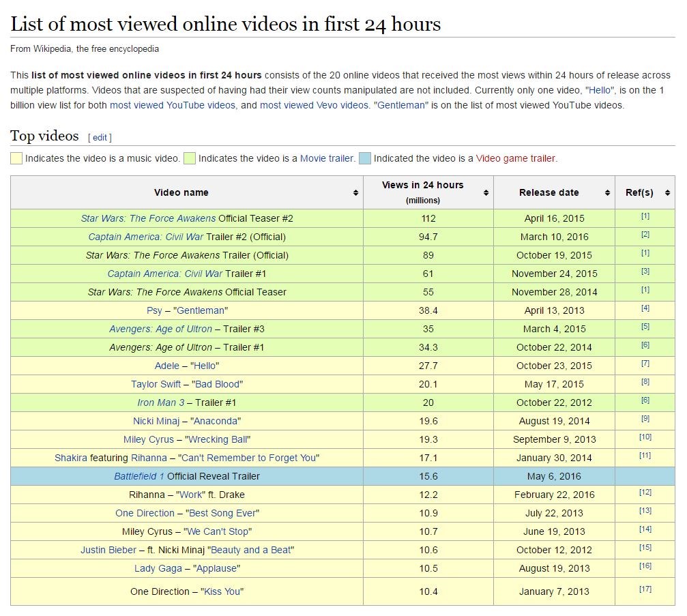Open reference [4] in the Psy row

point(645,308)
